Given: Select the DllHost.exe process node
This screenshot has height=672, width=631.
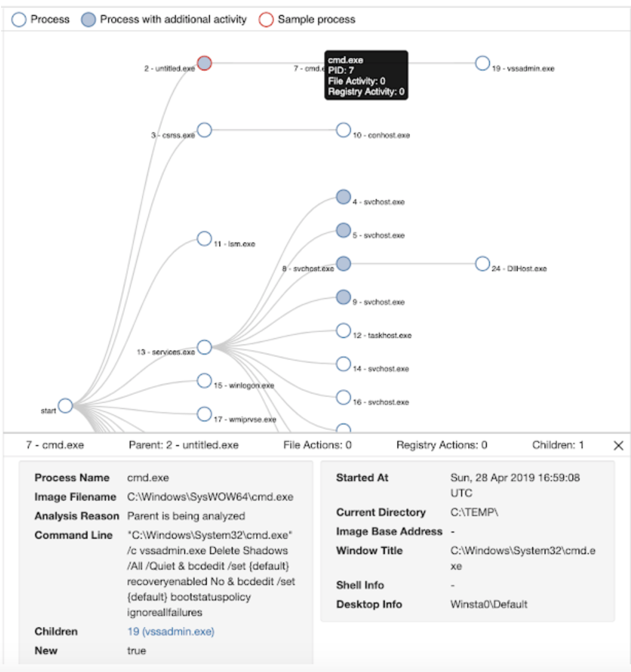Looking at the screenshot, I should [x=482, y=264].
